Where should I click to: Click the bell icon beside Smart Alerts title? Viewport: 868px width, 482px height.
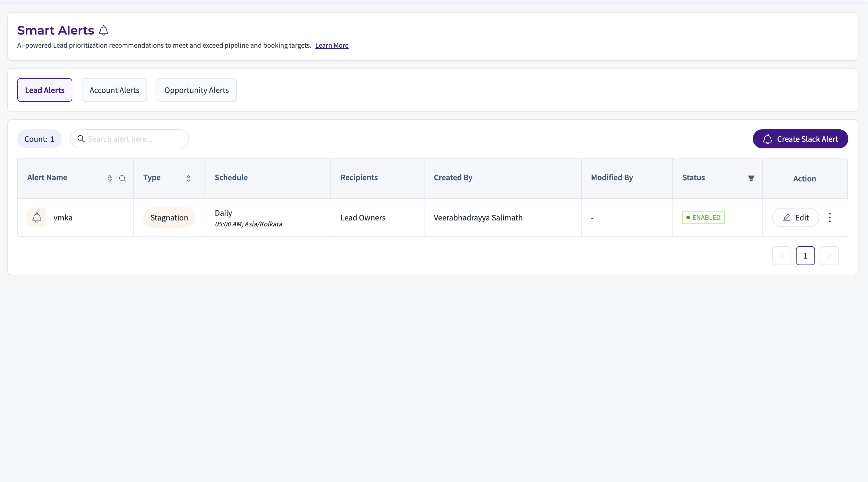(x=104, y=30)
